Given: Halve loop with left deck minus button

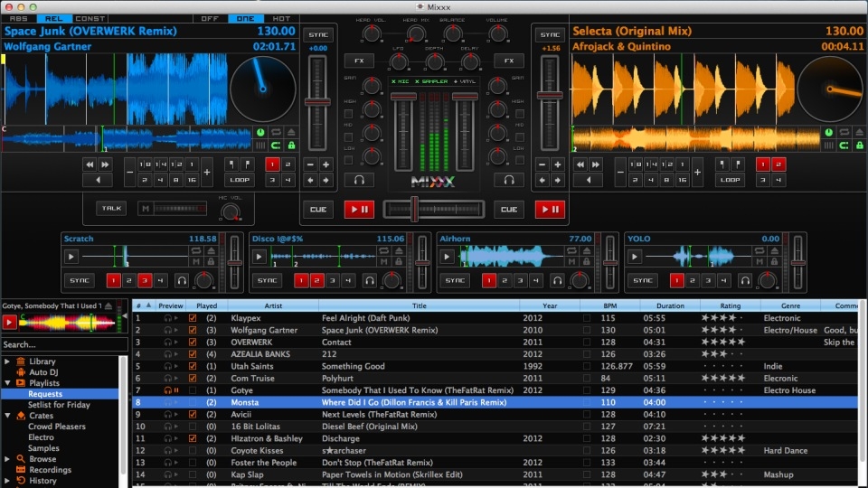Looking at the screenshot, I should (129, 172).
